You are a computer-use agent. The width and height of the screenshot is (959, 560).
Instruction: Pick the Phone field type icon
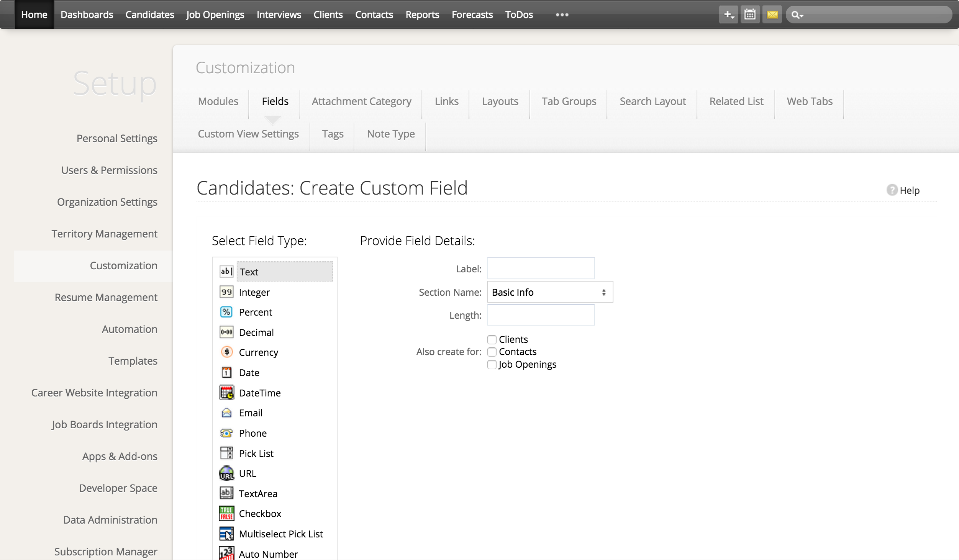[x=226, y=433]
